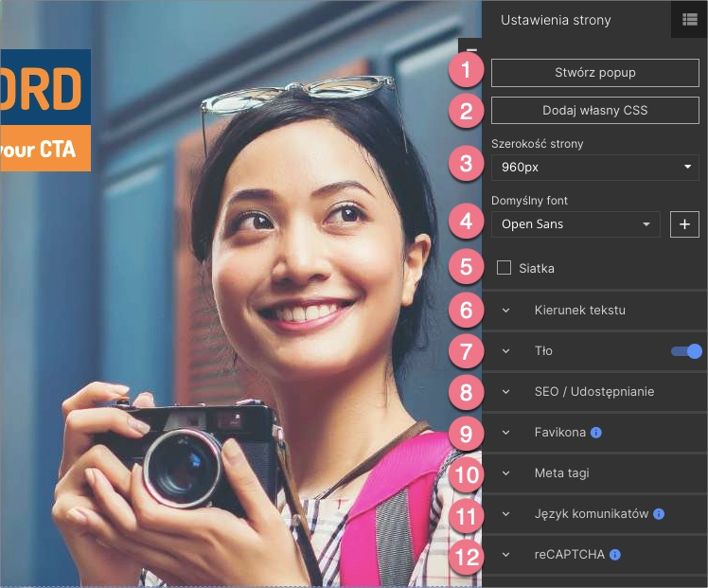
Task: Expand the Język komunikatów section
Action: click(x=591, y=514)
